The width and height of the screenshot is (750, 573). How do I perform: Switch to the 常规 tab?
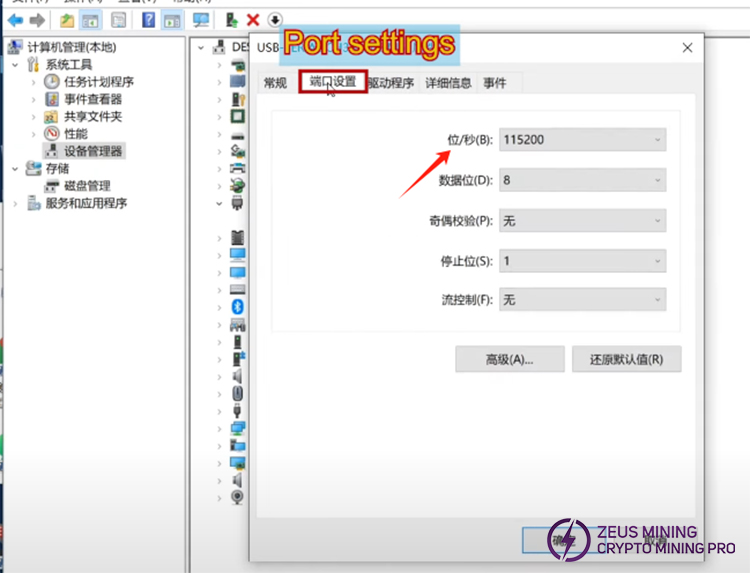275,83
